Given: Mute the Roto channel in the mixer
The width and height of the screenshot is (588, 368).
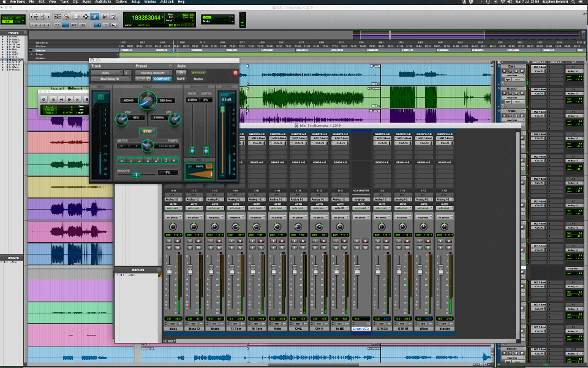Looking at the screenshot, I should coord(281,247).
